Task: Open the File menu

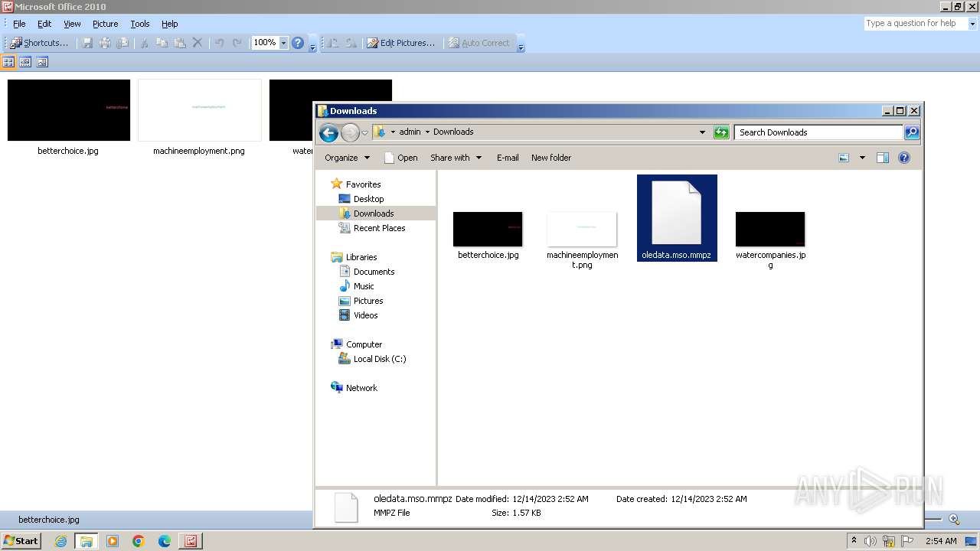Action: [x=19, y=24]
